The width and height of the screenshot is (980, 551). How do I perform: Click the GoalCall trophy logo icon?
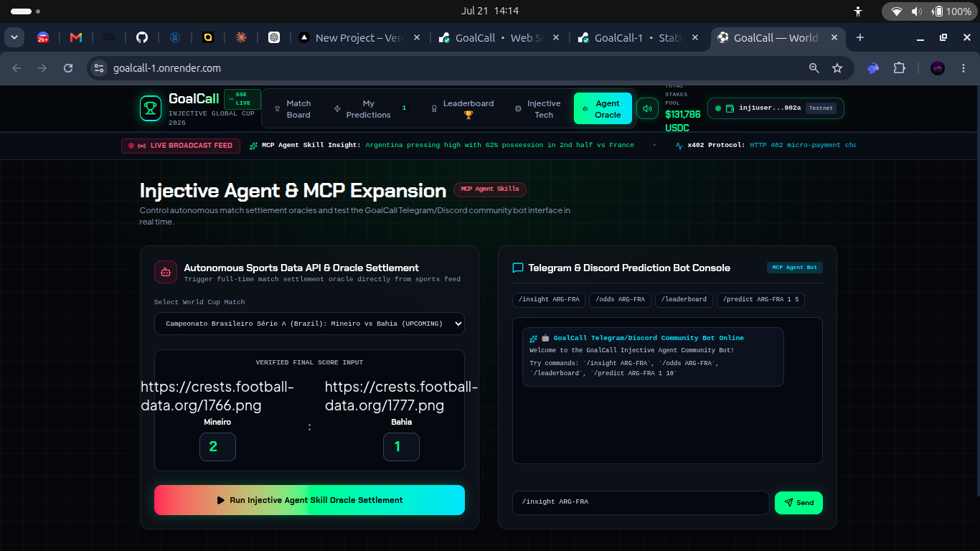point(151,108)
